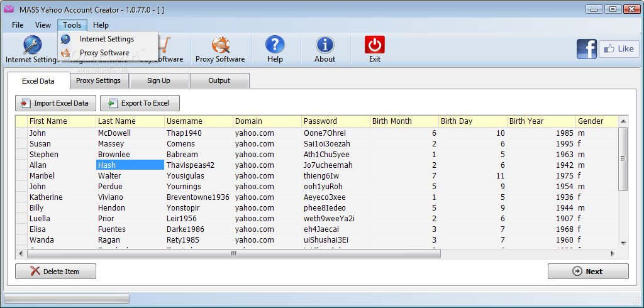644x308 pixels.
Task: Open Internet Settings toolbar icon
Action: (32, 46)
